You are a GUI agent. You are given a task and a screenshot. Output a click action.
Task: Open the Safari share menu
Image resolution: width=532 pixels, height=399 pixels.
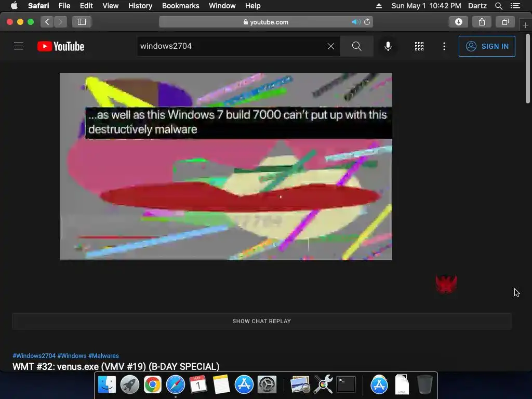(x=482, y=22)
